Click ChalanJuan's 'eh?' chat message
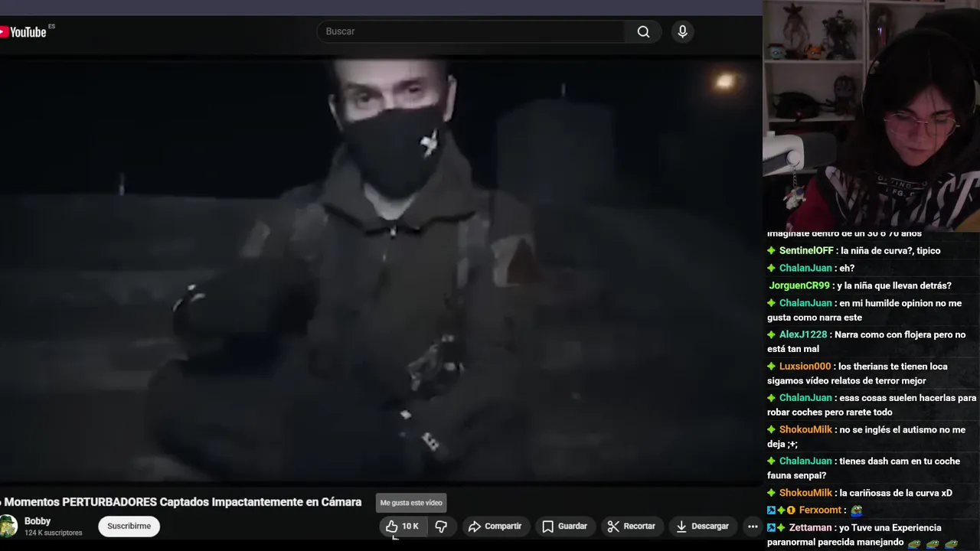This screenshot has width=980, height=551. [847, 269]
